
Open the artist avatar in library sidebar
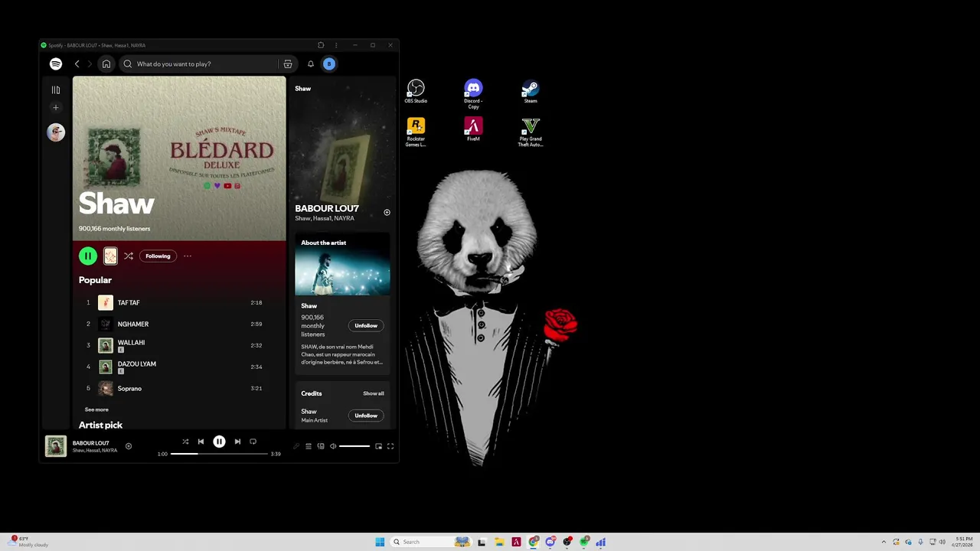[x=56, y=132]
